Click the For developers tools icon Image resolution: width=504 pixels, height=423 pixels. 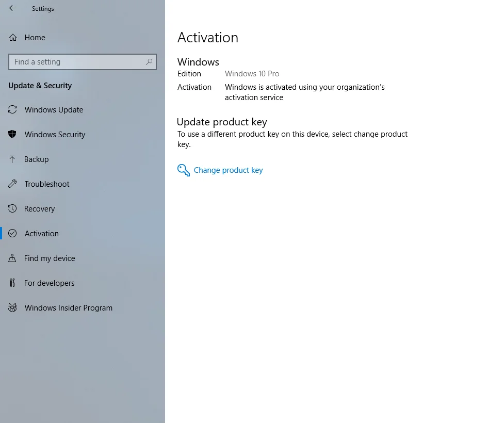coord(12,283)
